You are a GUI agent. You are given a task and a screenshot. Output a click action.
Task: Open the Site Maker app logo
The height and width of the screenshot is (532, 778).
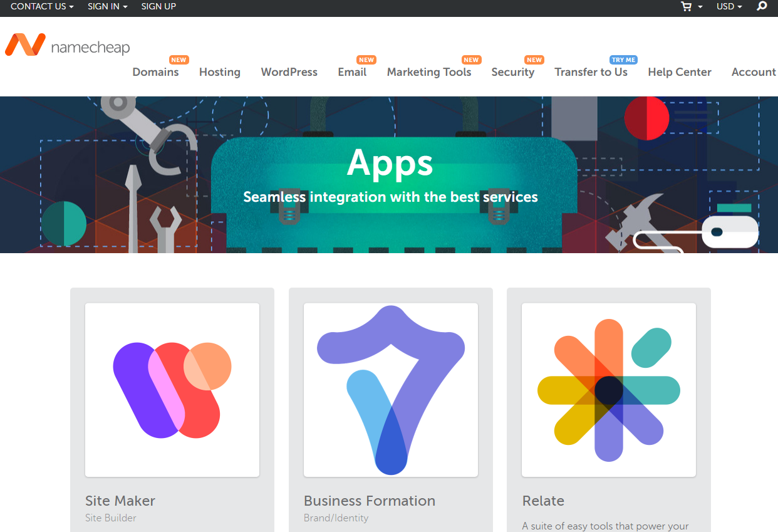click(172, 390)
